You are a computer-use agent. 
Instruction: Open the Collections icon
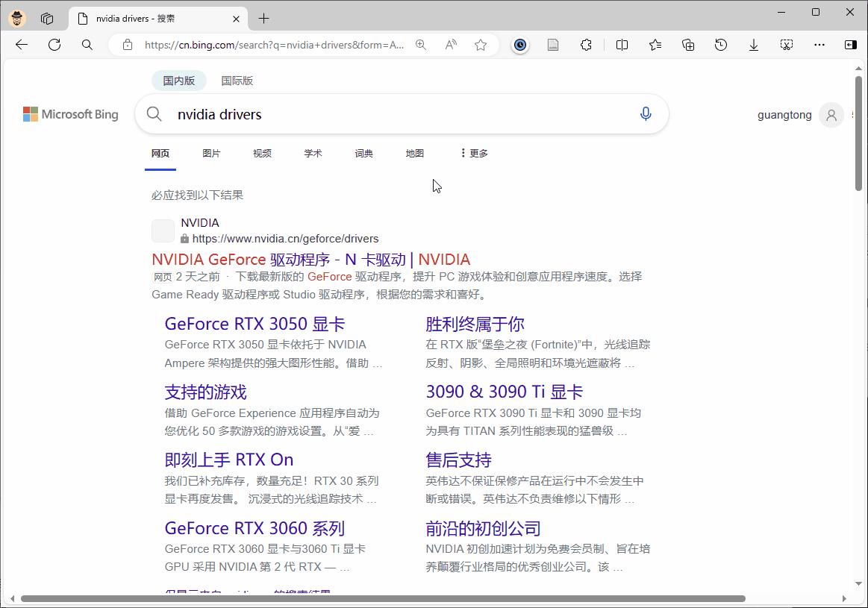coord(687,45)
